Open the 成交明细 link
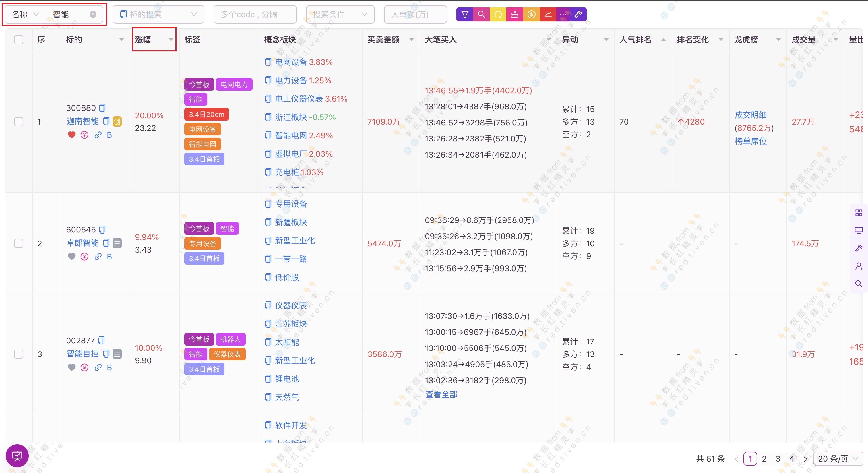The width and height of the screenshot is (868, 473). click(x=750, y=115)
